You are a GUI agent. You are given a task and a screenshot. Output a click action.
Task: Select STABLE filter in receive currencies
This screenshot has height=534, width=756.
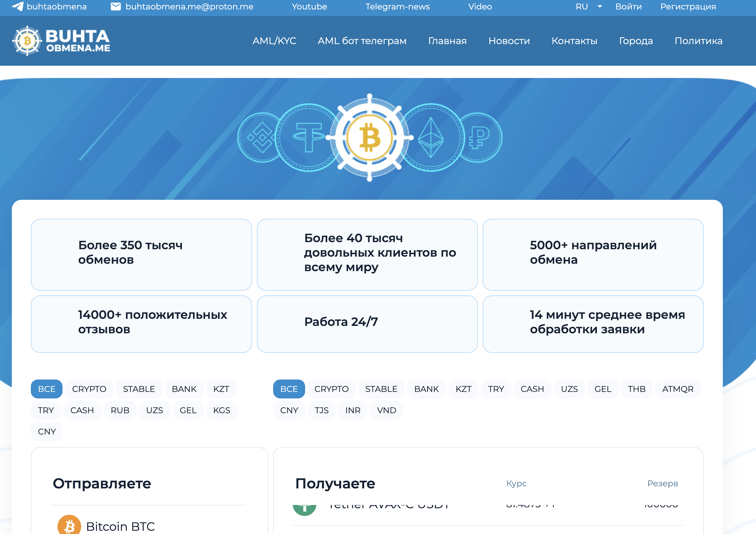pyautogui.click(x=381, y=389)
